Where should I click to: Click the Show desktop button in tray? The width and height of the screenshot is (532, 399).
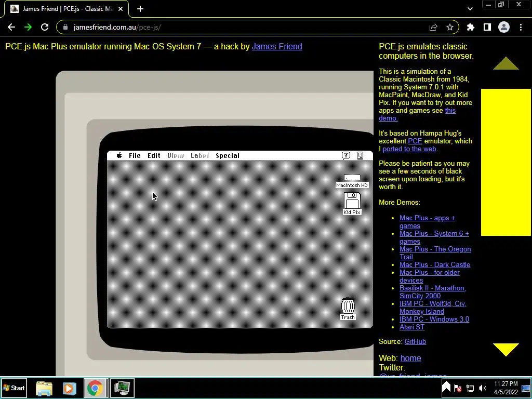(x=526, y=388)
